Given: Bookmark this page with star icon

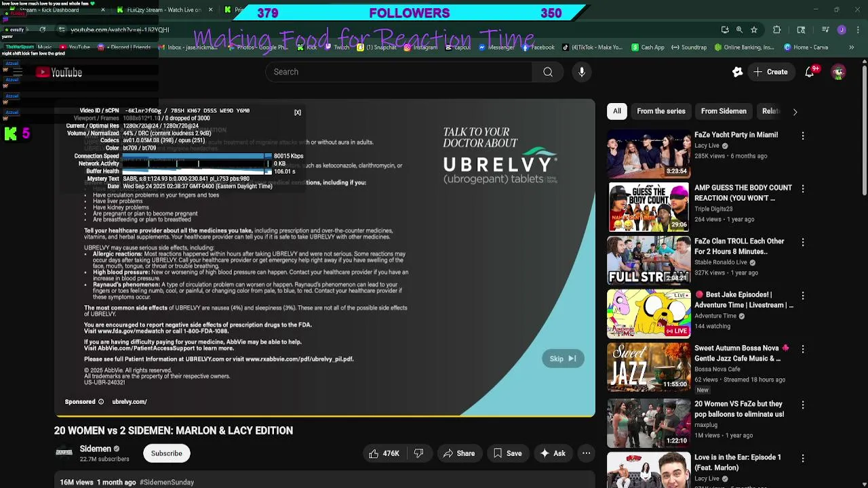Looking at the screenshot, I should tap(753, 30).
